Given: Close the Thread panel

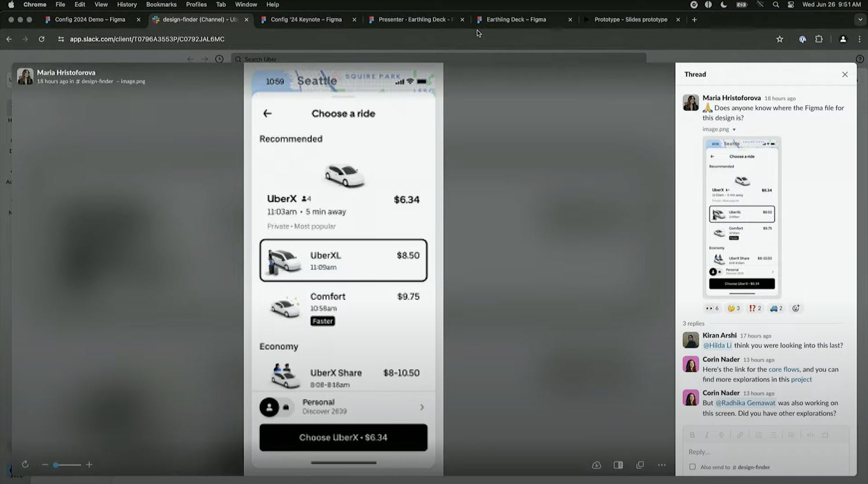Looking at the screenshot, I should tap(845, 75).
